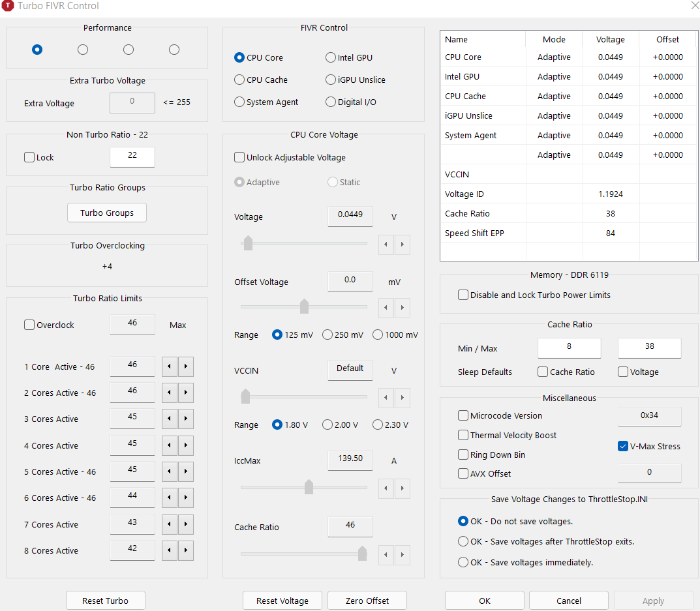This screenshot has width=700, height=611.
Task: Click the Offset Voltage slider handle
Action: tap(304, 306)
